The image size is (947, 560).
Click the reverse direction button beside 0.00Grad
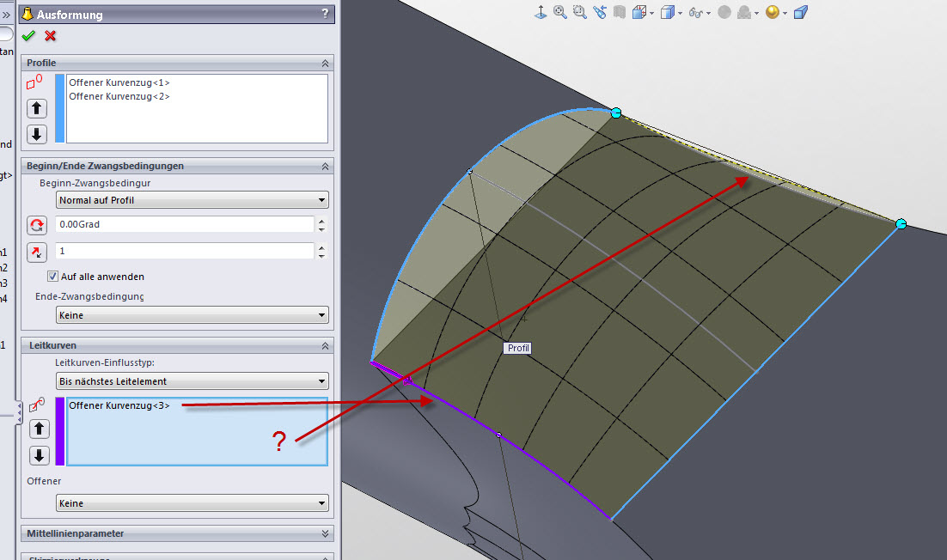[x=37, y=225]
